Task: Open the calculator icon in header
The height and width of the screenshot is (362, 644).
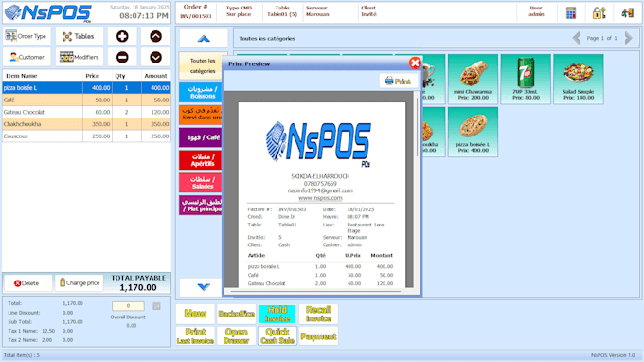Action: pos(570,13)
